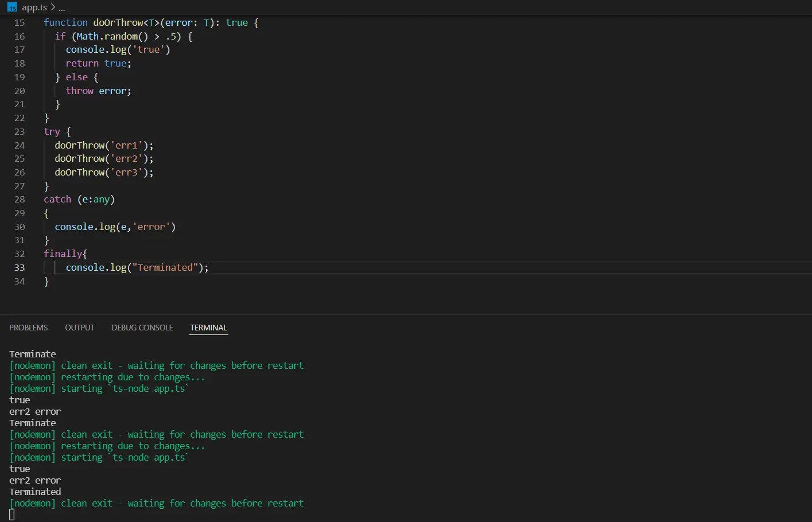The image size is (812, 522).
Task: Click the finally keyword on line 32
Action: click(x=63, y=254)
